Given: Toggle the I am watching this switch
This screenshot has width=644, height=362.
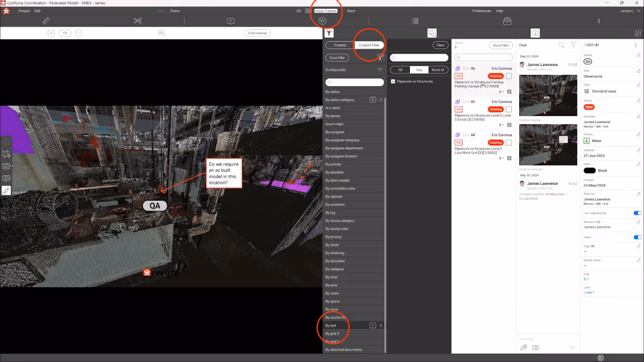Looking at the screenshot, I should tap(638, 213).
